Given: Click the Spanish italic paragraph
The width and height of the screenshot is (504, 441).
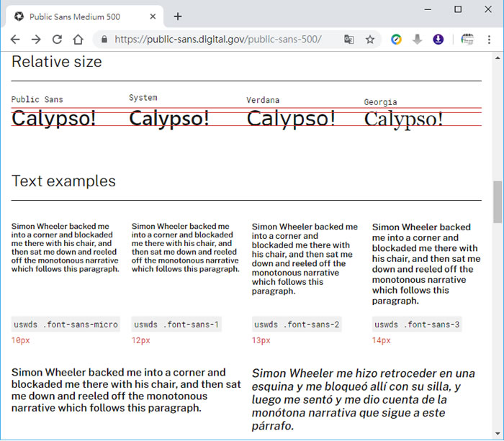Looking at the screenshot, I should pos(364,399).
